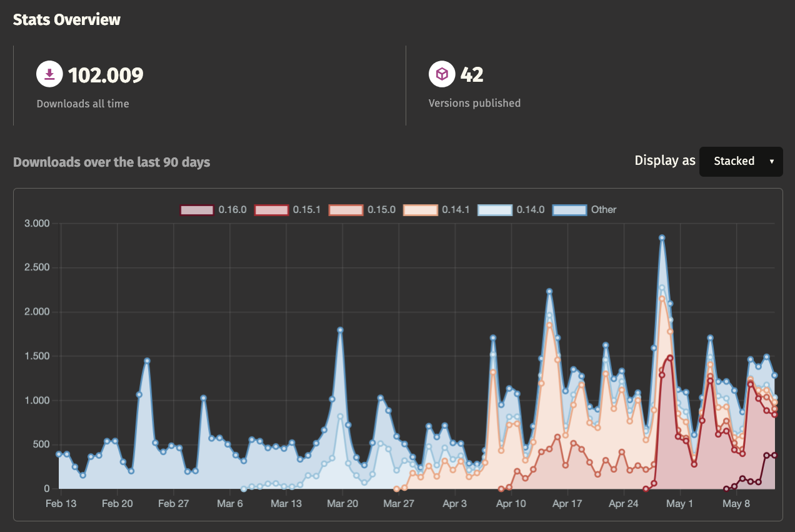
Task: Open the Display as Stacked dropdown
Action: 741,161
